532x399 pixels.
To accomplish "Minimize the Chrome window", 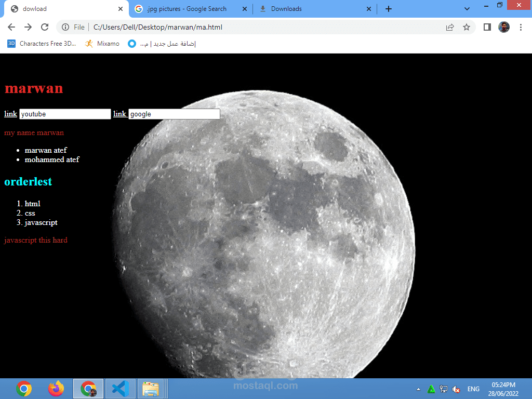I will [x=486, y=5].
